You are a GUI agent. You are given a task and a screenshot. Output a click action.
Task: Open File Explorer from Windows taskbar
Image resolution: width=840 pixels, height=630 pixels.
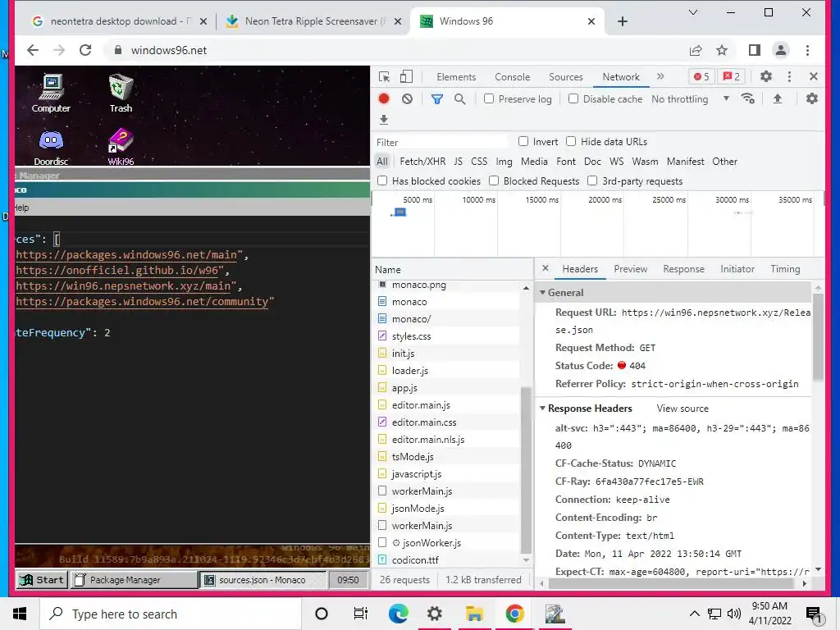475,614
